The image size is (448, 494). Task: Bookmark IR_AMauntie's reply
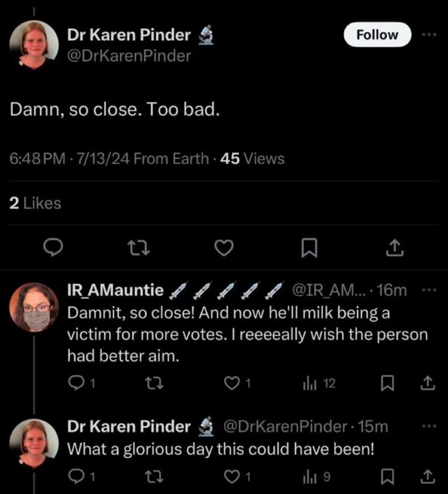(x=385, y=384)
